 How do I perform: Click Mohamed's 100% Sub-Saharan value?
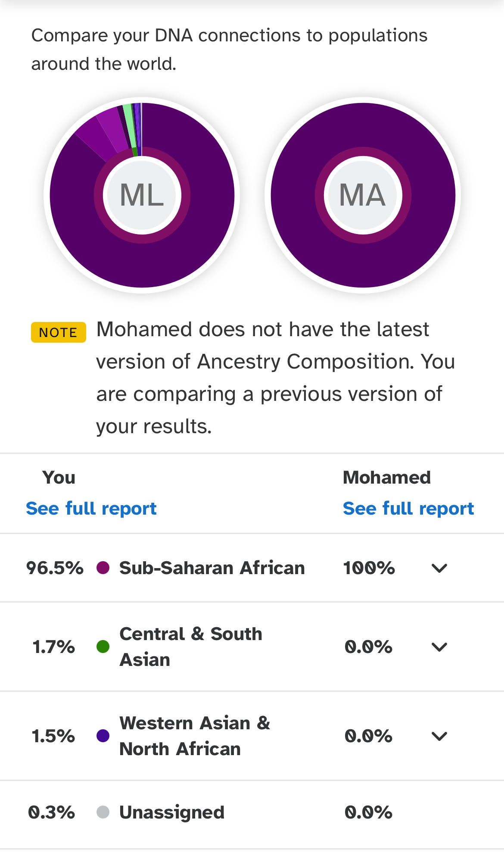369,568
